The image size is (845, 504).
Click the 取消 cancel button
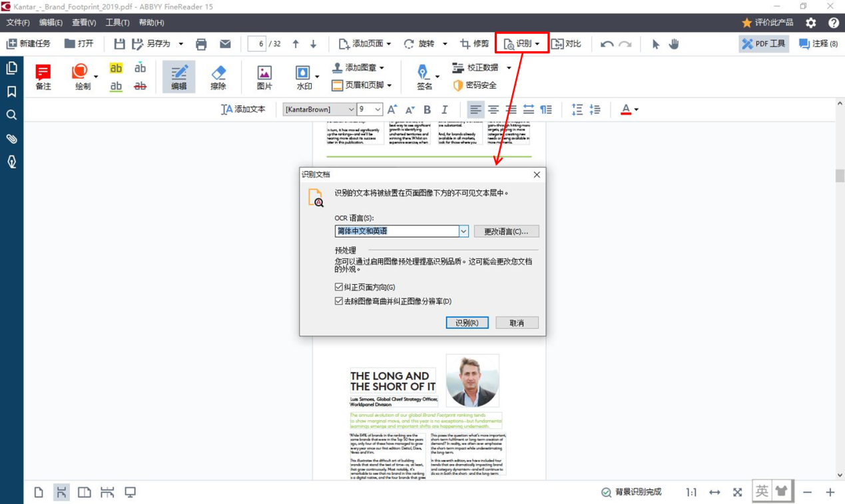pyautogui.click(x=517, y=322)
